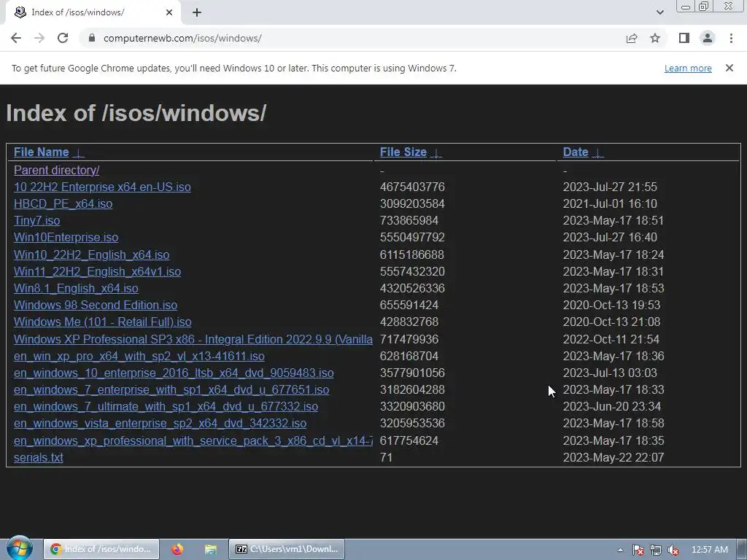Download en_windows_vista_enterprise_sp2 iso

[x=160, y=423]
